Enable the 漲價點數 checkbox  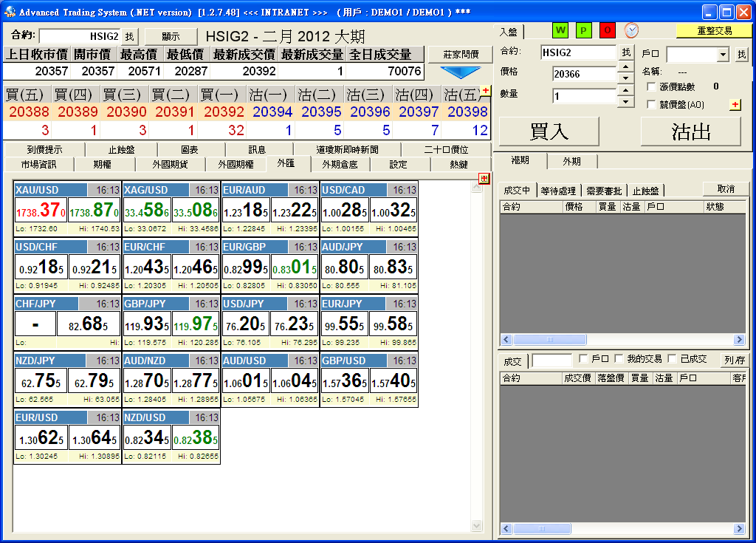pyautogui.click(x=651, y=87)
